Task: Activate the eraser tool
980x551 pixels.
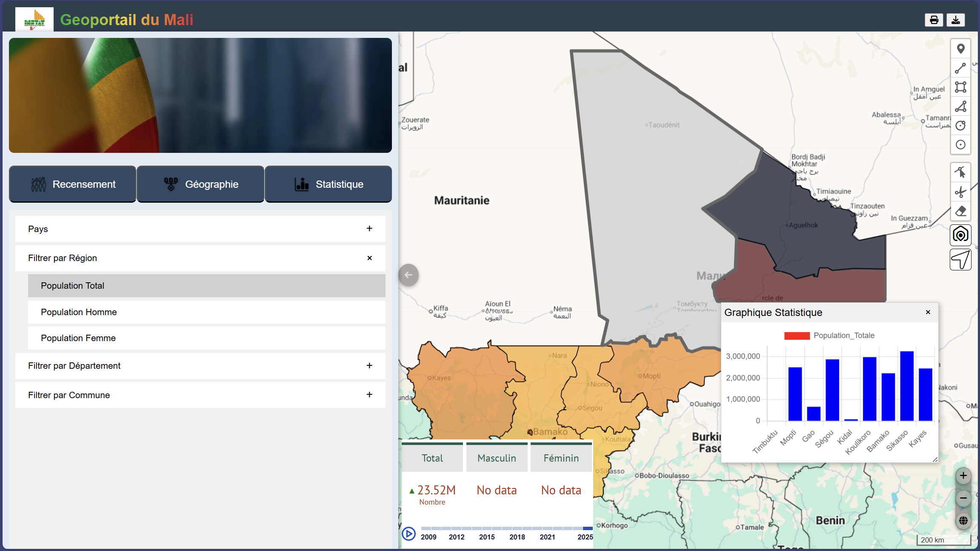Action: tap(960, 212)
